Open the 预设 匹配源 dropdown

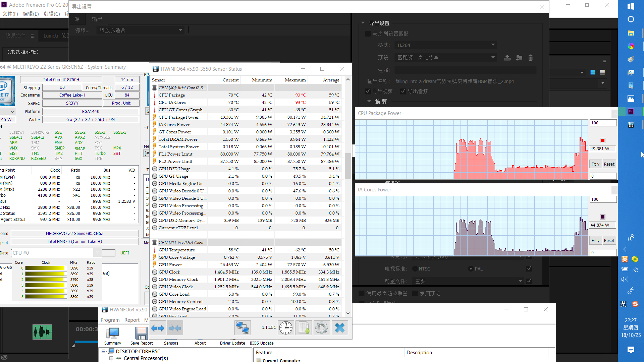[446, 57]
